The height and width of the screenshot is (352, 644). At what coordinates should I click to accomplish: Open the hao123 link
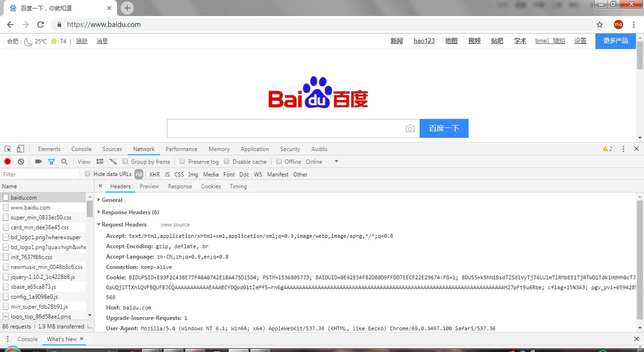(x=424, y=41)
